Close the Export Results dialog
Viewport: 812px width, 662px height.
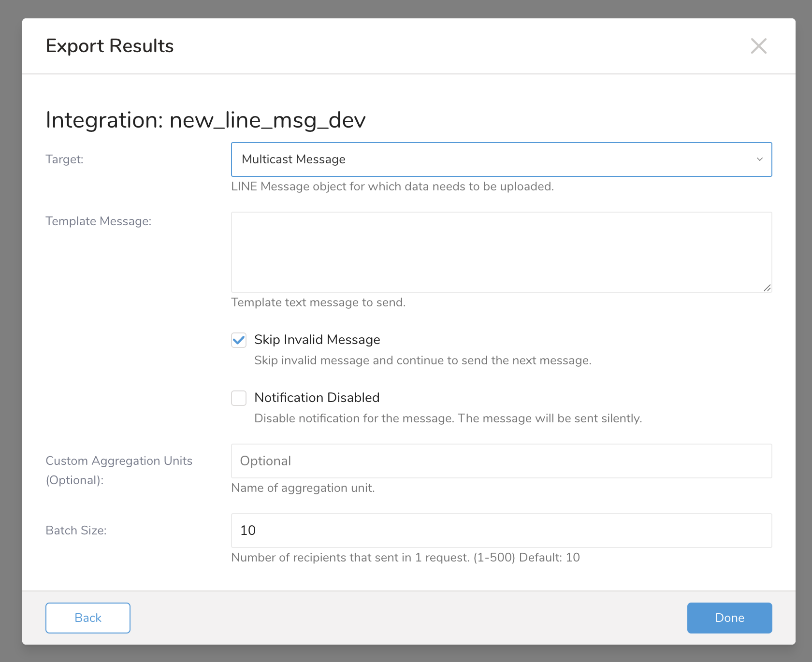(758, 46)
